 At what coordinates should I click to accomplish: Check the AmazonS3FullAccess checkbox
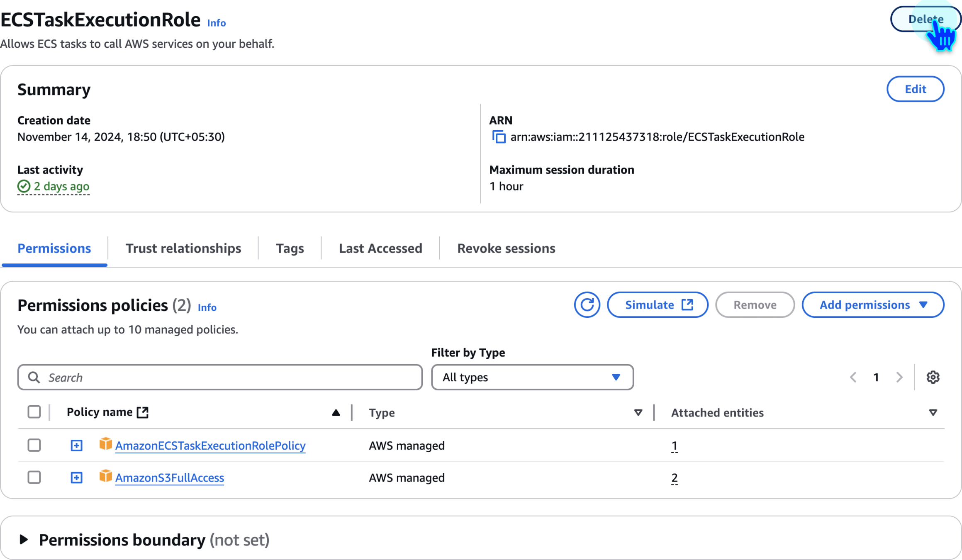click(x=34, y=477)
